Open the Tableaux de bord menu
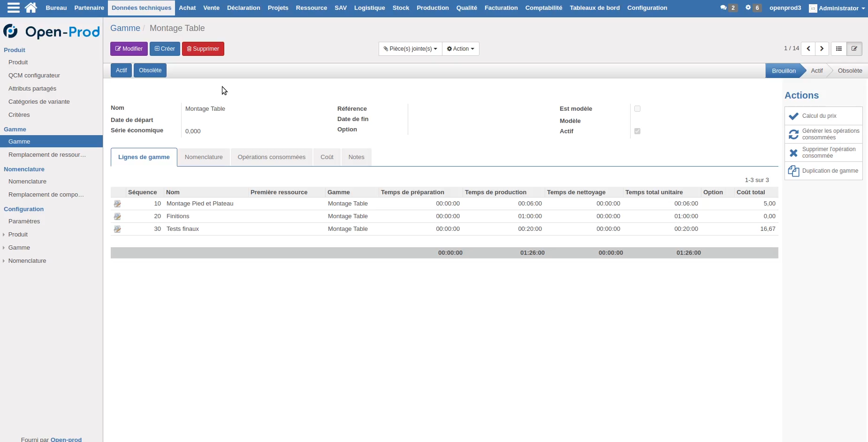 coord(594,8)
